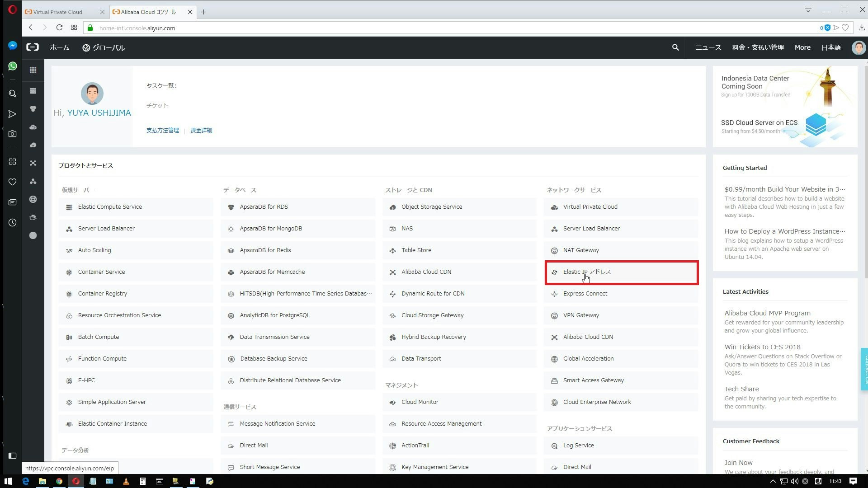Open Opera history clock icon
The width and height of the screenshot is (868, 488).
click(13, 223)
